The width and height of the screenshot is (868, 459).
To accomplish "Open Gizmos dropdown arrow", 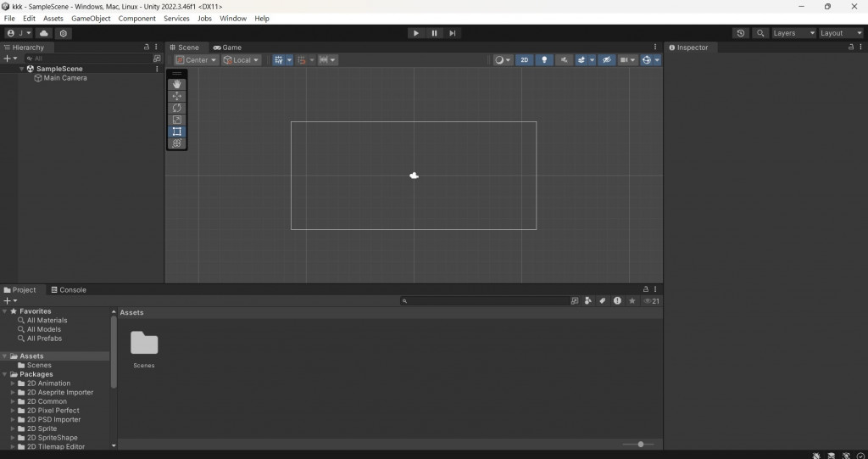I will [657, 60].
